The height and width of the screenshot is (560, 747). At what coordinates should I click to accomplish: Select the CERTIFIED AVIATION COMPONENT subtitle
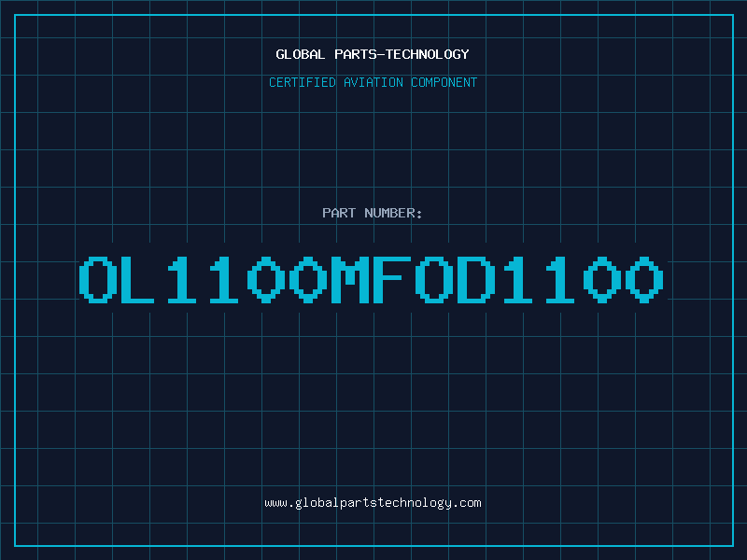(x=373, y=82)
